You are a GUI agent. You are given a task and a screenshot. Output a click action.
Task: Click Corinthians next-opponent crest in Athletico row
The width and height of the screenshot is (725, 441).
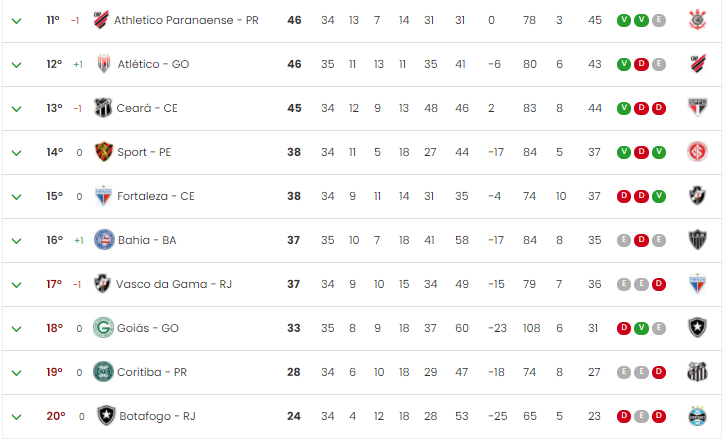[x=697, y=20]
